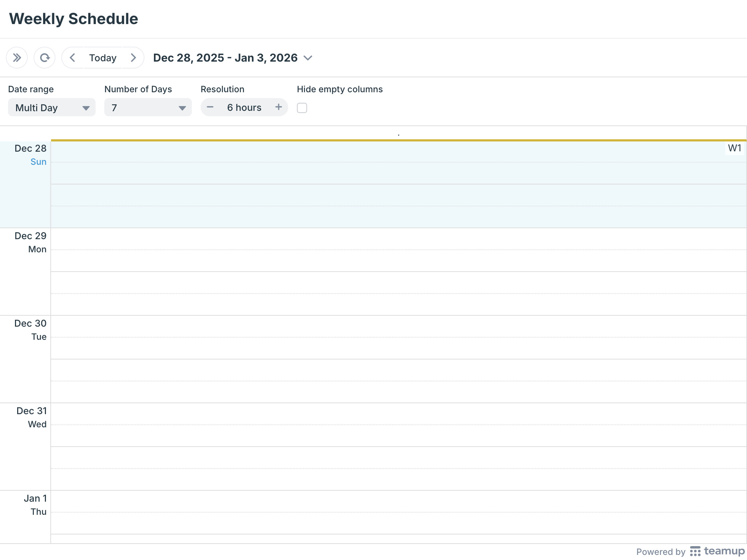Open the Number of Days dropdown
747x560 pixels.
(x=148, y=108)
